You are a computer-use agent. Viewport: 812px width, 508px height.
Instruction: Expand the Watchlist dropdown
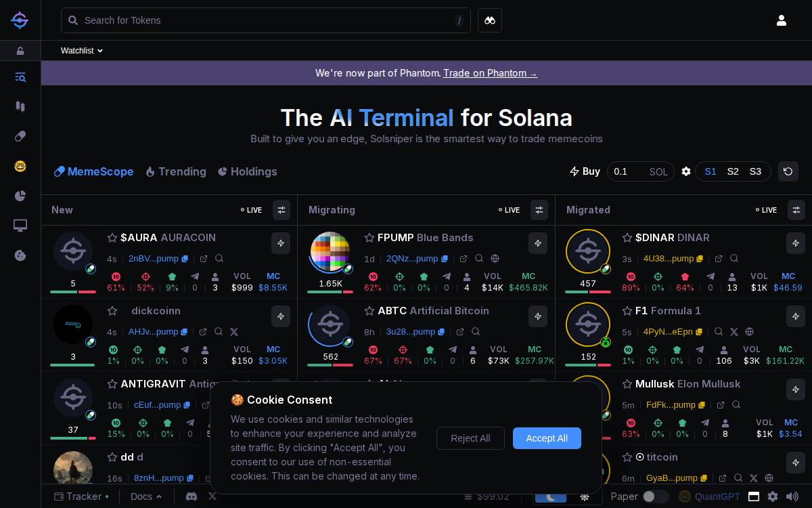(x=82, y=51)
